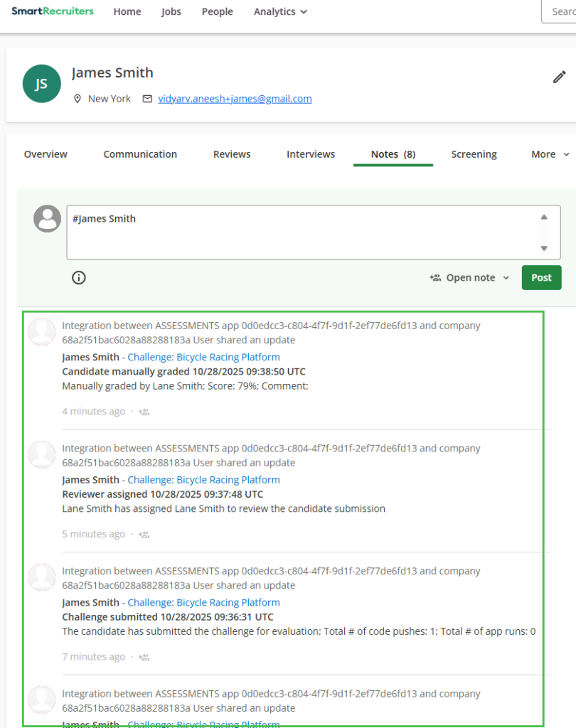
Task: Open the Analytics dropdown menu
Action: coord(280,12)
